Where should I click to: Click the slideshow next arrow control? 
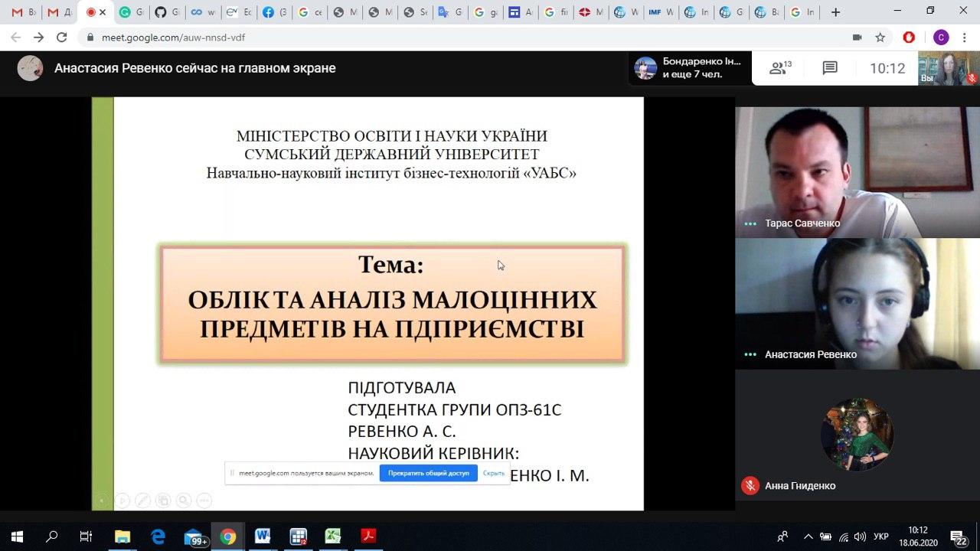tap(122, 500)
